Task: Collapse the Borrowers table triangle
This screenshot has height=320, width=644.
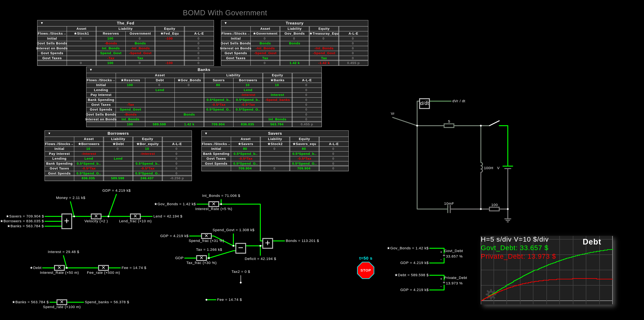Action: 49,133
